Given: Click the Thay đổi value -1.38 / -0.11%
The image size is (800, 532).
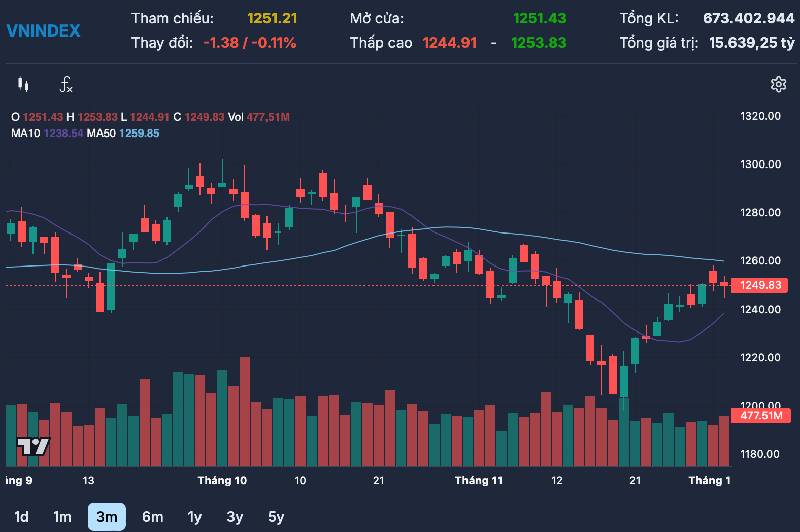Looking at the screenshot, I should click(250, 43).
